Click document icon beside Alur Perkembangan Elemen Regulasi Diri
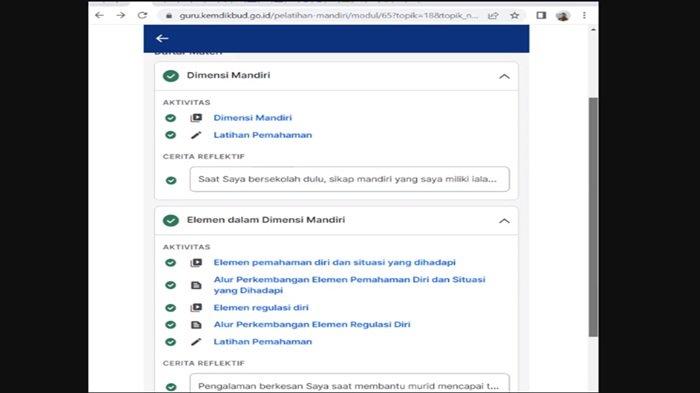Image resolution: width=700 pixels, height=393 pixels. pos(196,325)
